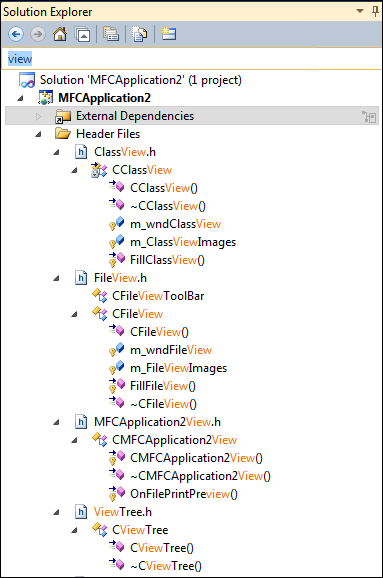The image size is (383, 578).
Task: Select the CFileViewToolBar class text
Action: click(158, 296)
